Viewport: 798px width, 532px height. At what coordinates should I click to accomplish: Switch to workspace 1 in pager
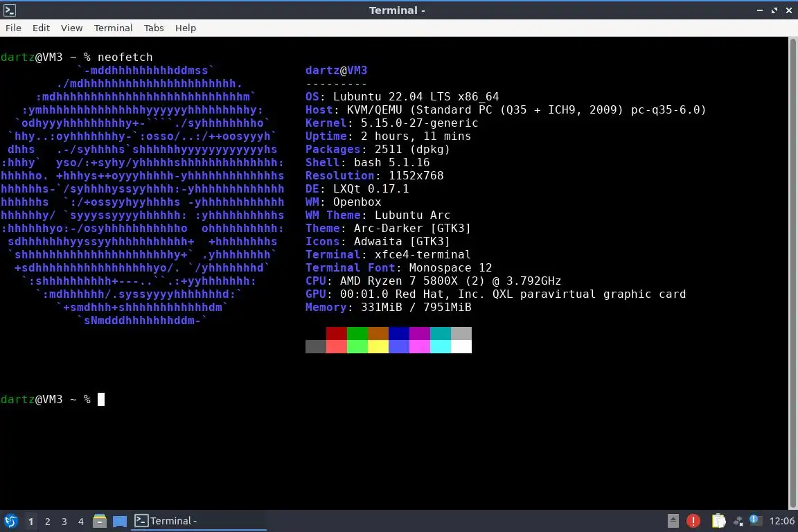pyautogui.click(x=30, y=522)
